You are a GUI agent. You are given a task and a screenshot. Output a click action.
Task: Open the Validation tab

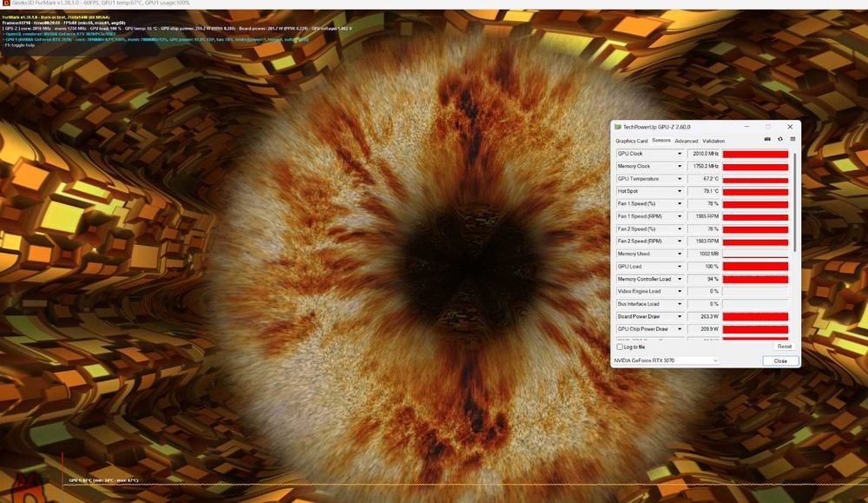point(713,141)
